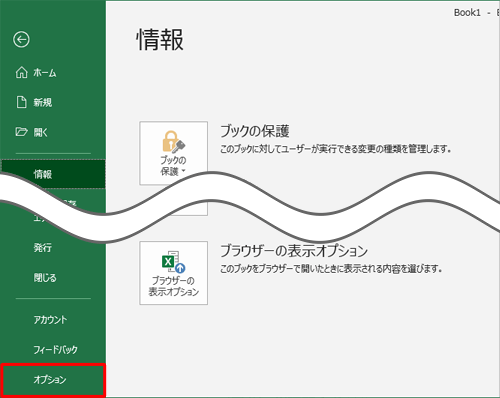Select 新規 (New) in sidebar
Image resolution: width=500 pixels, height=398 pixels.
click(43, 102)
